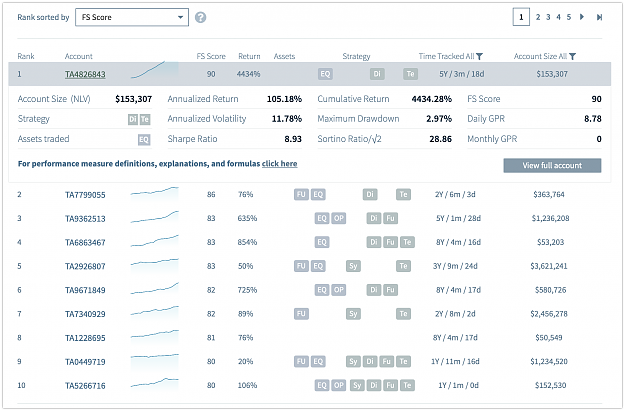Select the Daily GPR 8.78 value

click(593, 119)
